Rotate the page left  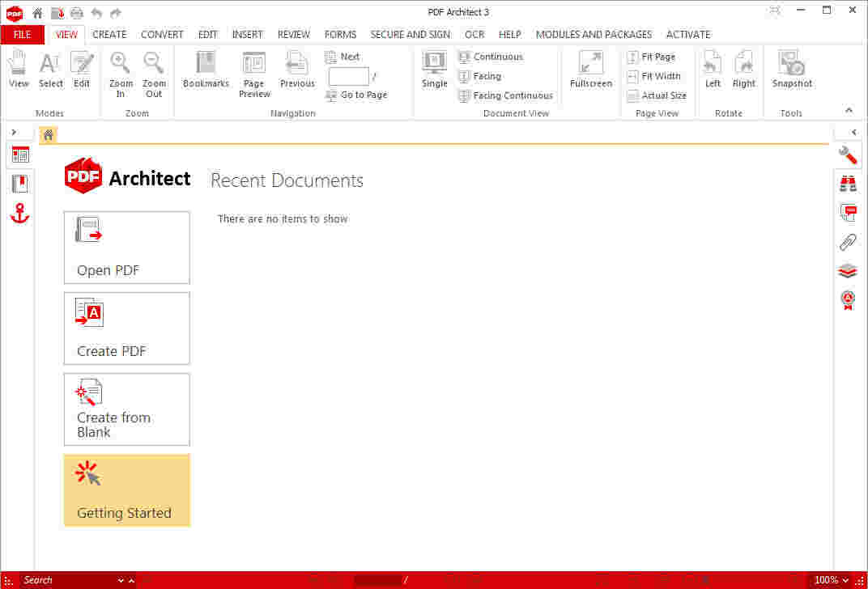(712, 73)
